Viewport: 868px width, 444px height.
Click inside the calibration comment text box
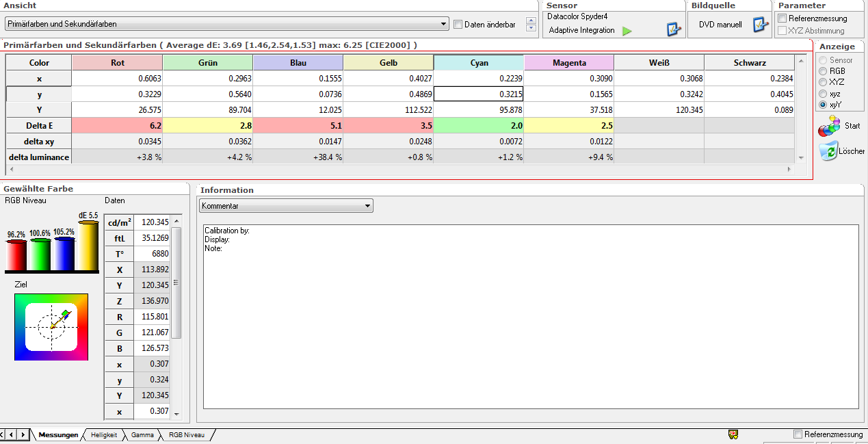point(530,315)
